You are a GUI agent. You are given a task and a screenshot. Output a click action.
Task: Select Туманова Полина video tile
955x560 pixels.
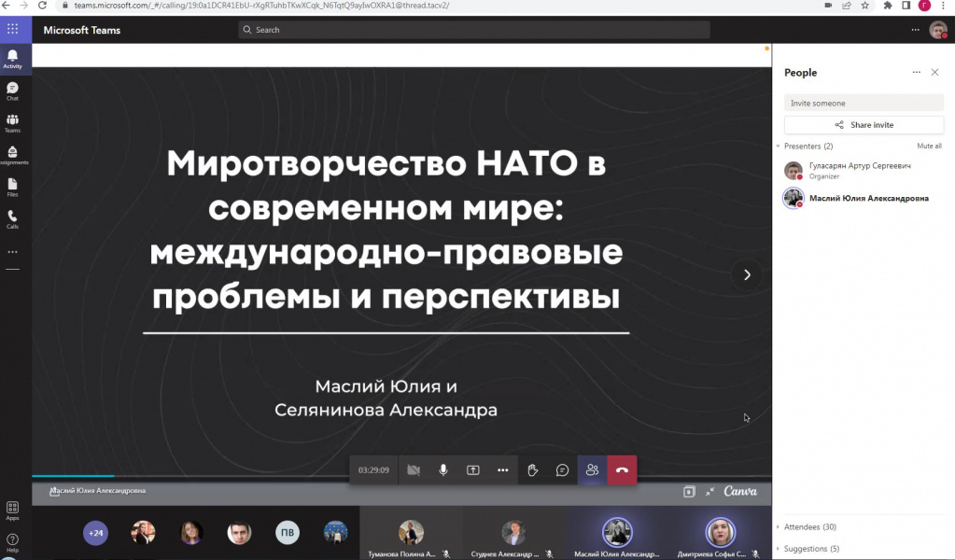coord(411,534)
